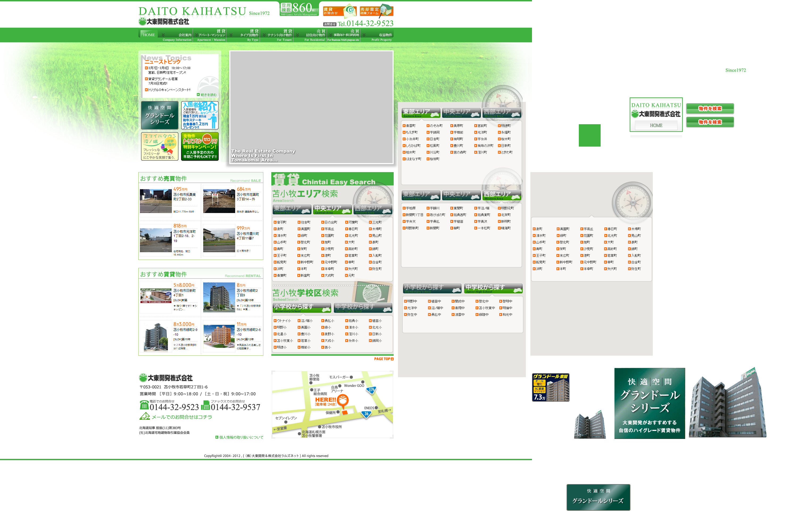Screen dimensions: 798x532
Task: Click the PAGE TOP arrow link
Action: [x=384, y=359]
